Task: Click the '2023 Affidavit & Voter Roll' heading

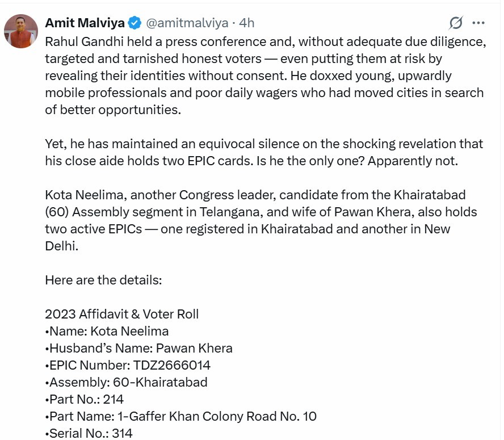Action: tap(122, 314)
